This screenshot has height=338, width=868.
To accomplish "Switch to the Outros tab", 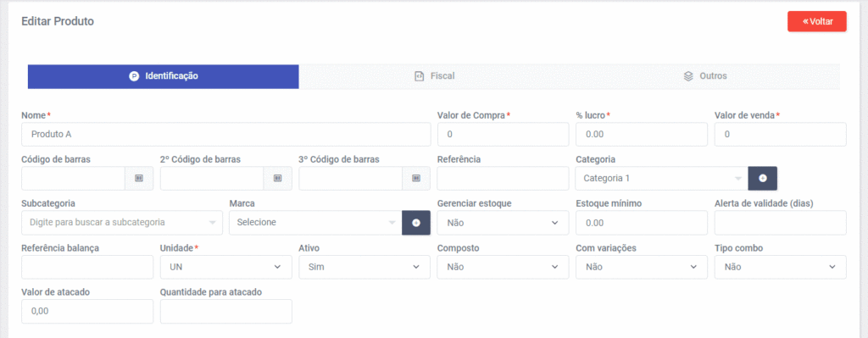I will click(x=705, y=76).
